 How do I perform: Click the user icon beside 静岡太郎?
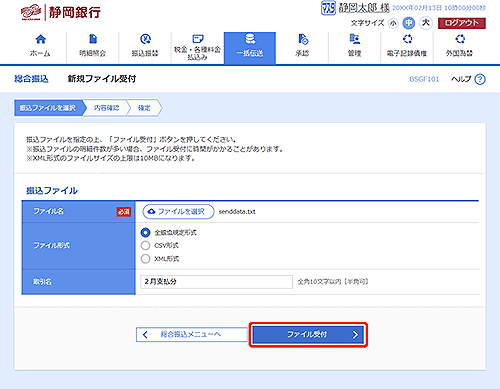click(328, 8)
